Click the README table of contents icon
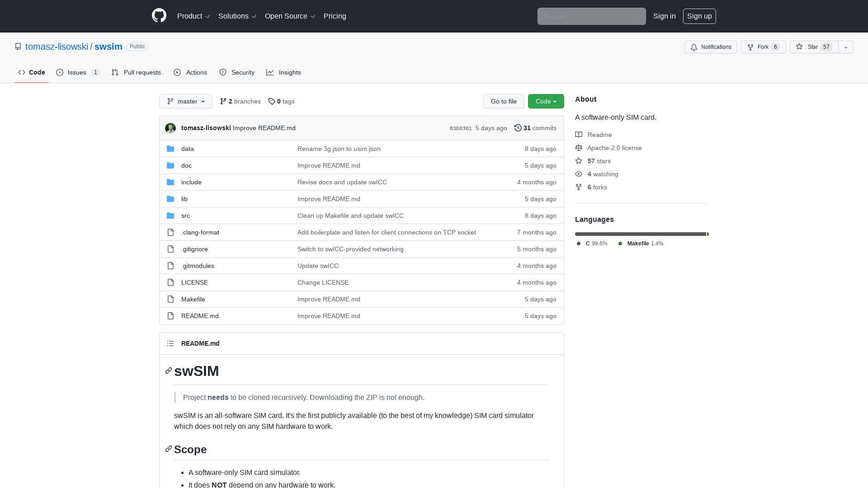This screenshot has width=868, height=488. tap(170, 343)
